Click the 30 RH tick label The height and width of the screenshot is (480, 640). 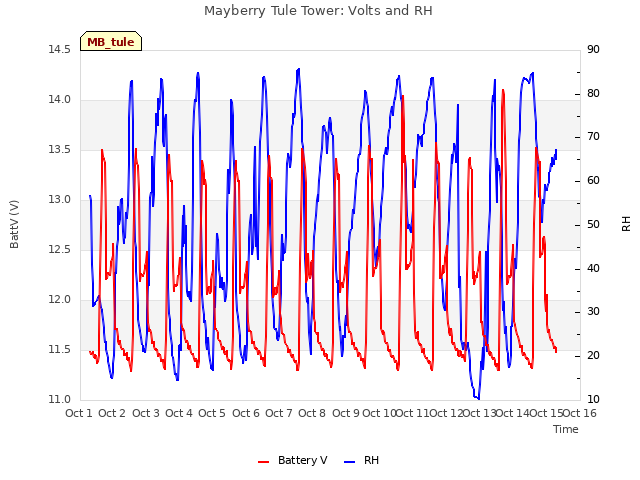click(593, 312)
